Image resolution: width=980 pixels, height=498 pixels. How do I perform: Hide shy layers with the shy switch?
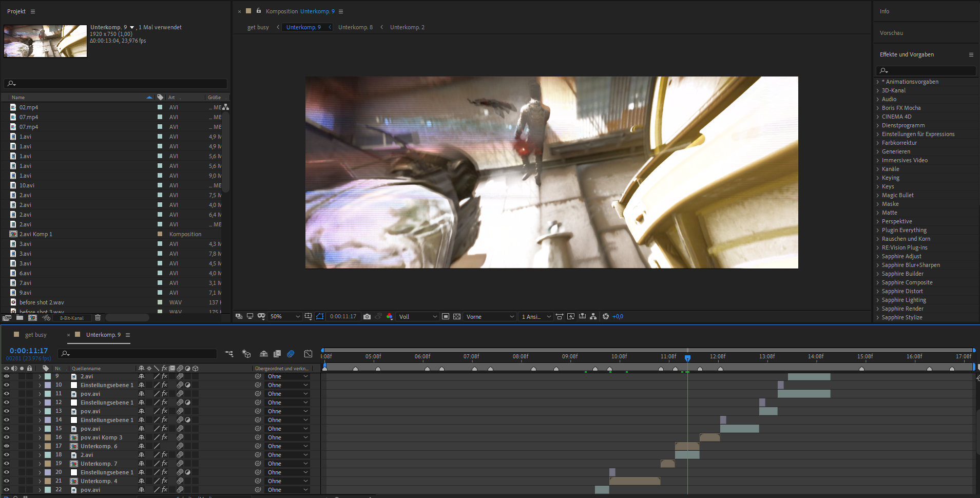coord(264,354)
